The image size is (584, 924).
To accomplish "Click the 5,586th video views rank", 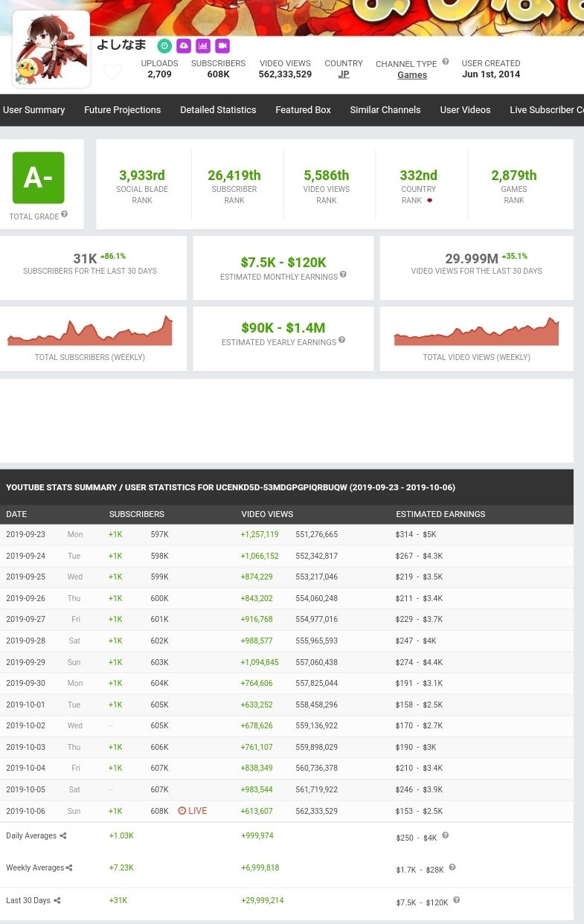I will click(326, 176).
